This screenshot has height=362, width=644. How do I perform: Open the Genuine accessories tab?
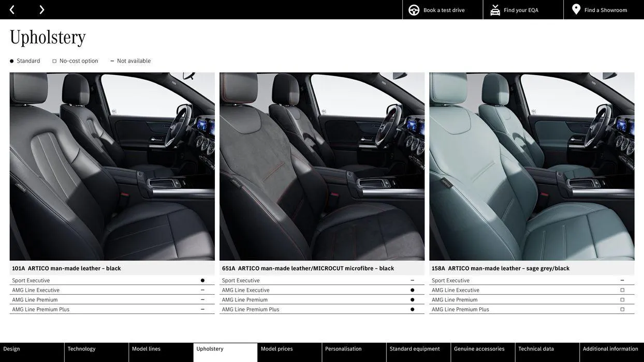point(479,349)
